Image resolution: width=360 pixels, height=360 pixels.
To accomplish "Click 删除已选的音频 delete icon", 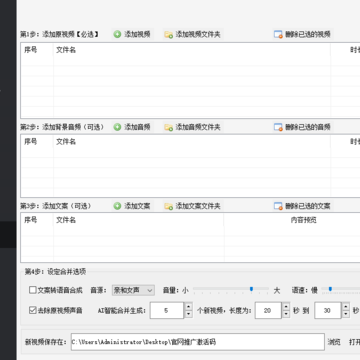I will 278,127.
